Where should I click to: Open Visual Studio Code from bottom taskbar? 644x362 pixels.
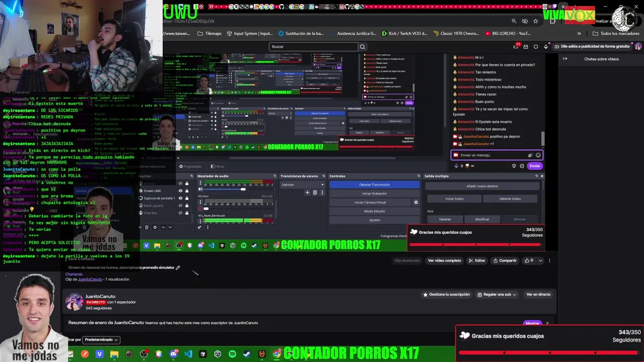click(188, 354)
